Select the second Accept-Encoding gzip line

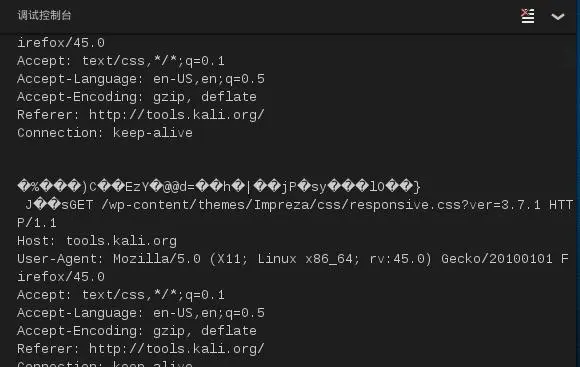(x=137, y=331)
